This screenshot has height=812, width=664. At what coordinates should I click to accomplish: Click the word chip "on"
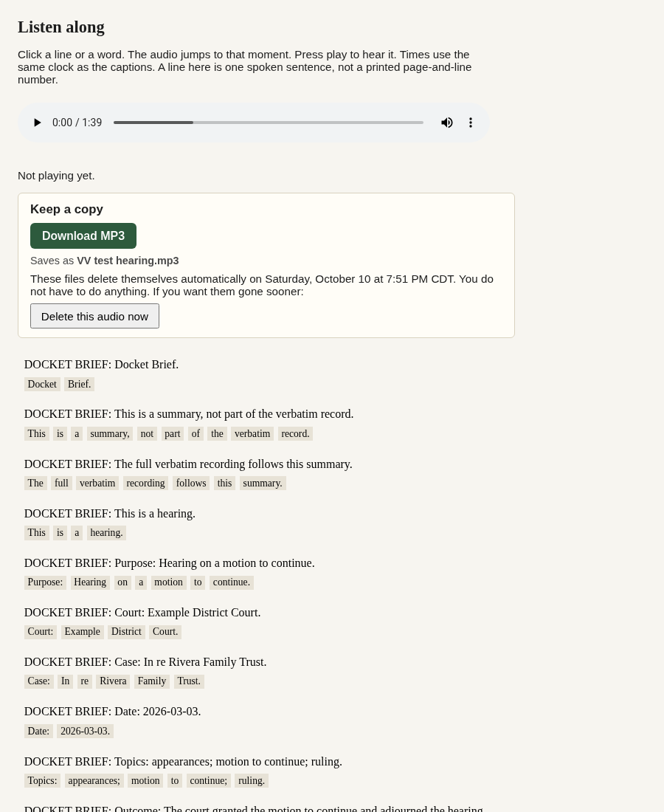tap(122, 582)
